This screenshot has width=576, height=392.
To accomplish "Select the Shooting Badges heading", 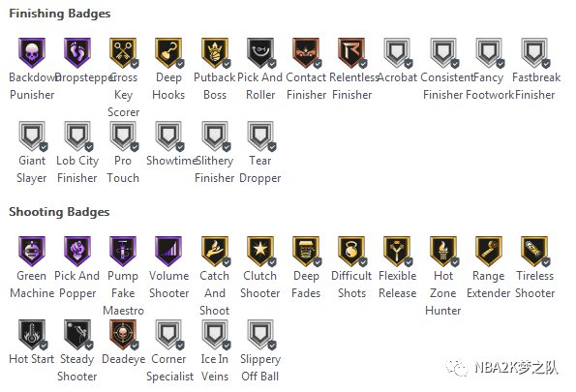I will tap(59, 212).
